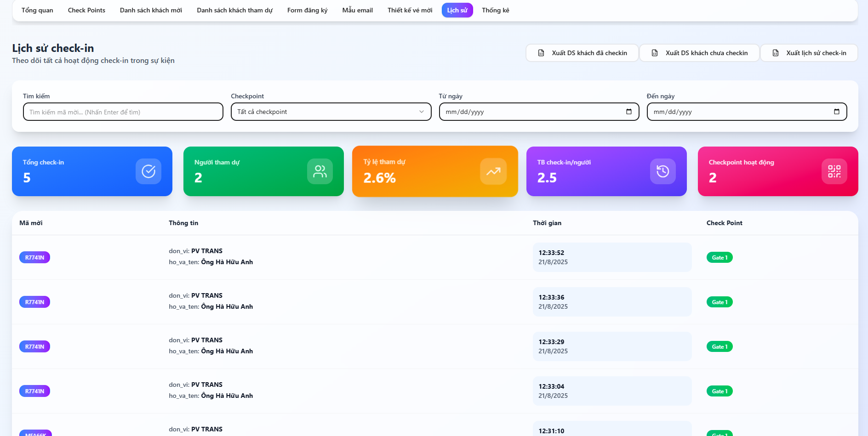Click the Gate 1 badge for the 12:33:04 entry
The width and height of the screenshot is (868, 436).
point(720,391)
